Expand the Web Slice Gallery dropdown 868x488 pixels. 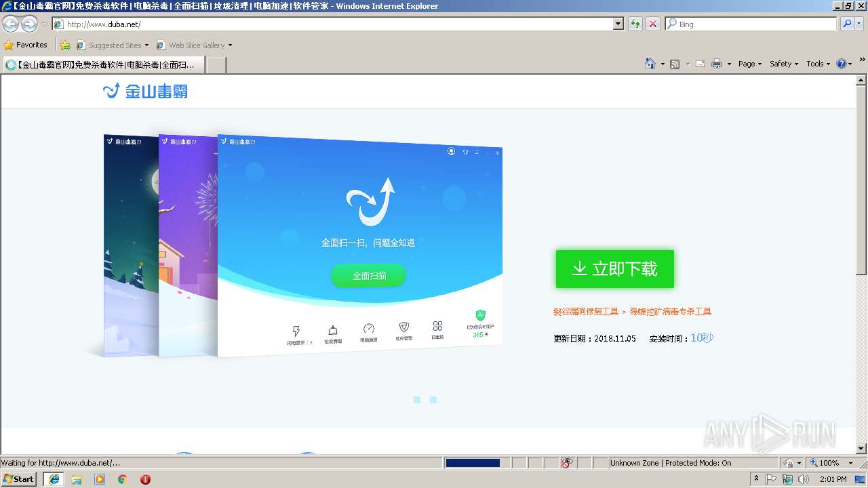tap(230, 45)
